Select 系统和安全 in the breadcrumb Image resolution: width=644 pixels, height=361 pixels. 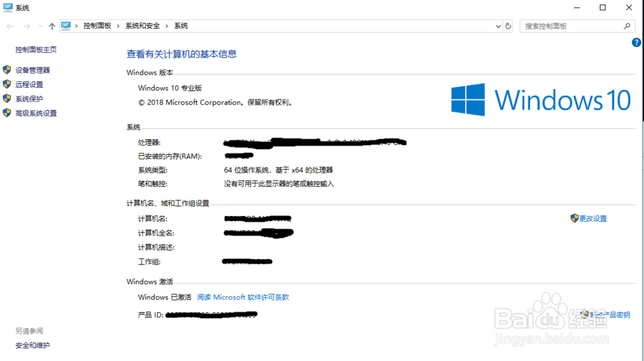pos(142,26)
